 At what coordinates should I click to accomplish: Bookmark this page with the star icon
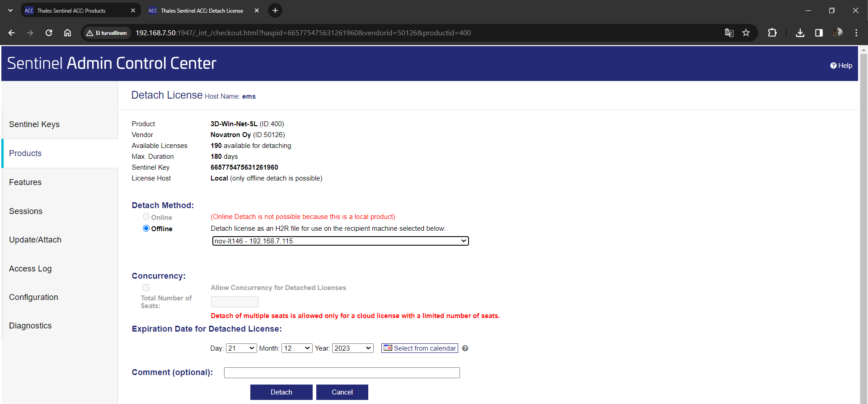(x=746, y=33)
